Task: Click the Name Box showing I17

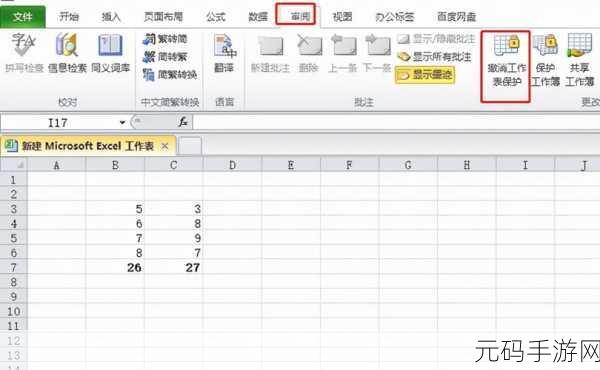Action: coord(57,122)
